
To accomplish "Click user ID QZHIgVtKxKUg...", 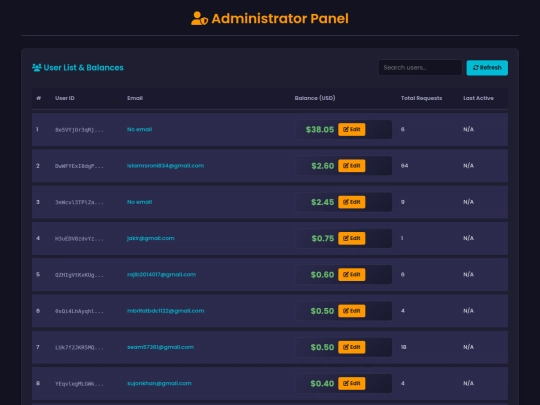I will coord(79,275).
